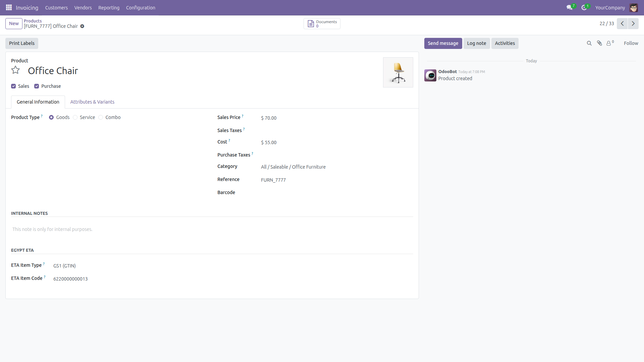This screenshot has height=362, width=644.
Task: Open the apps grid menu icon
Action: [x=9, y=7]
